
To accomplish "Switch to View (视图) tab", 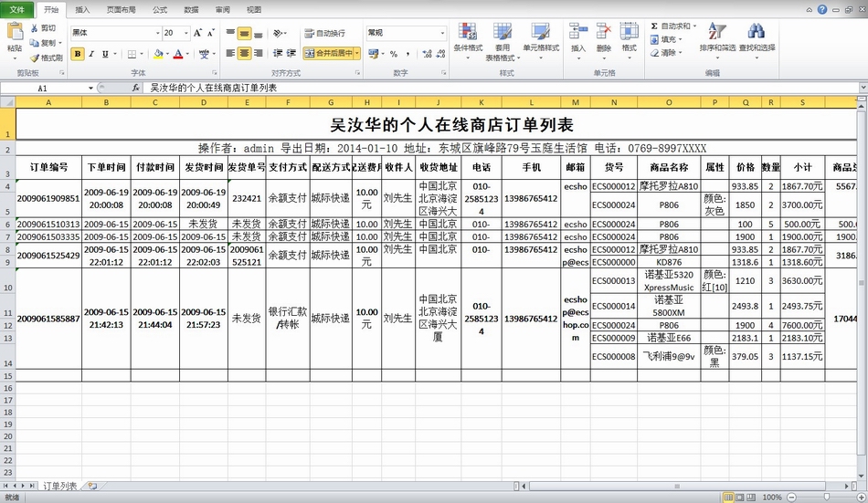I will [254, 9].
